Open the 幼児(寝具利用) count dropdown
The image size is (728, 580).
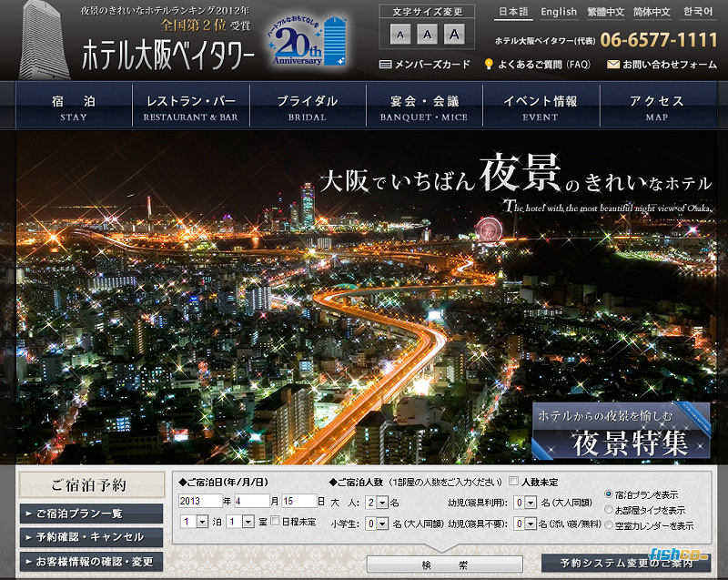[x=525, y=503]
